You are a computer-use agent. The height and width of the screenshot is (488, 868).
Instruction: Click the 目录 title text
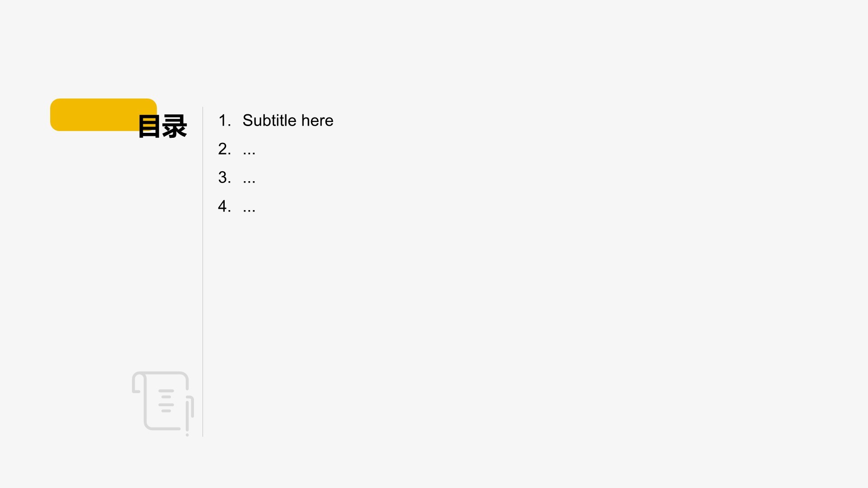[162, 126]
